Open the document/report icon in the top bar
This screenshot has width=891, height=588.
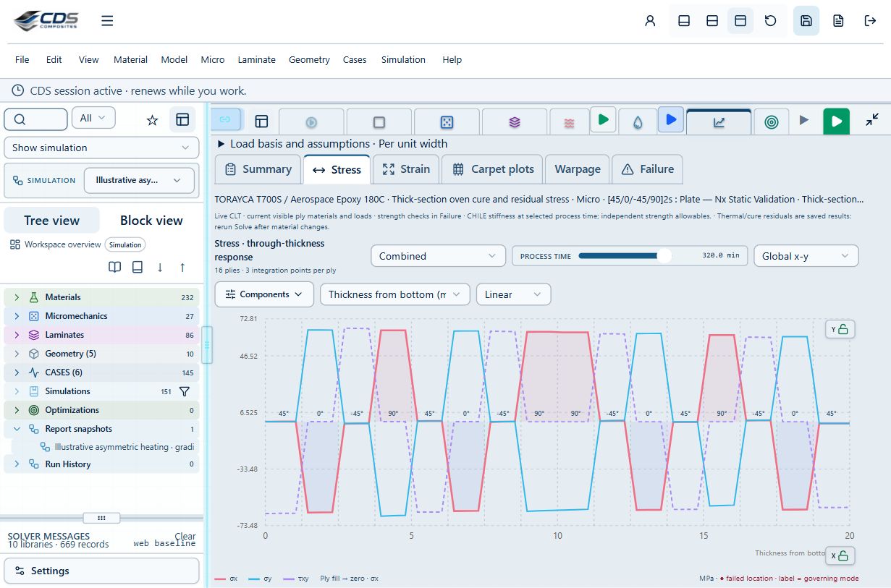point(838,21)
